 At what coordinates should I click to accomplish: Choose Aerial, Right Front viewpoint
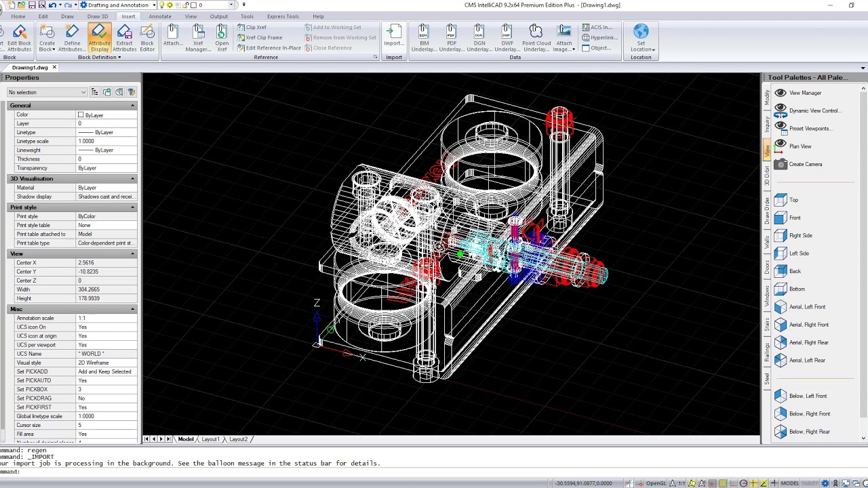coord(808,325)
